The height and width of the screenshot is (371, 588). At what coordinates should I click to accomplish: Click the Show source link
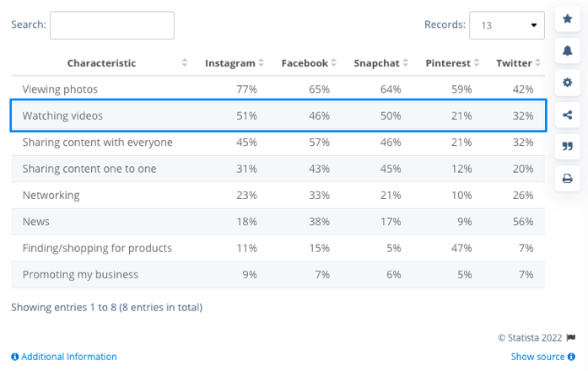point(537,357)
